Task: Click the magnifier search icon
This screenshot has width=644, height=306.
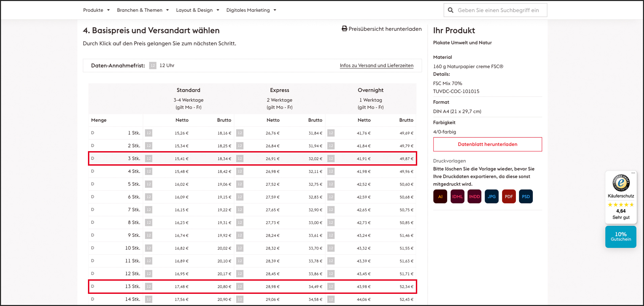Action: [451, 10]
